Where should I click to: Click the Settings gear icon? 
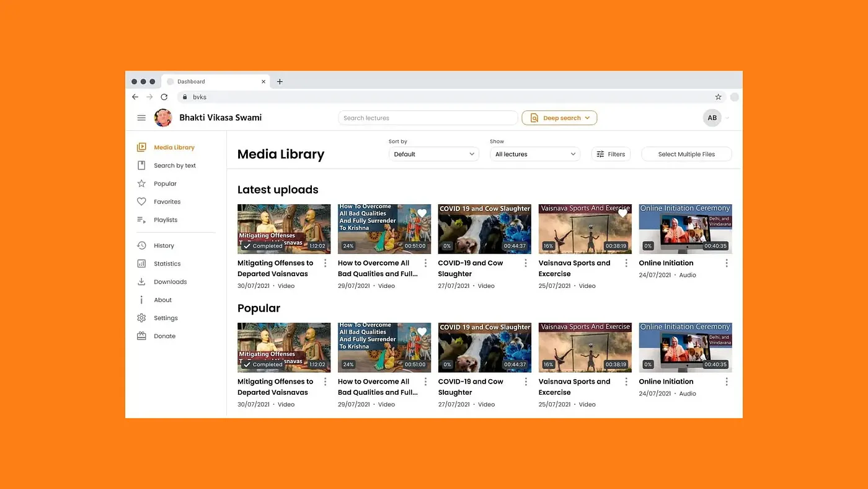(x=141, y=318)
